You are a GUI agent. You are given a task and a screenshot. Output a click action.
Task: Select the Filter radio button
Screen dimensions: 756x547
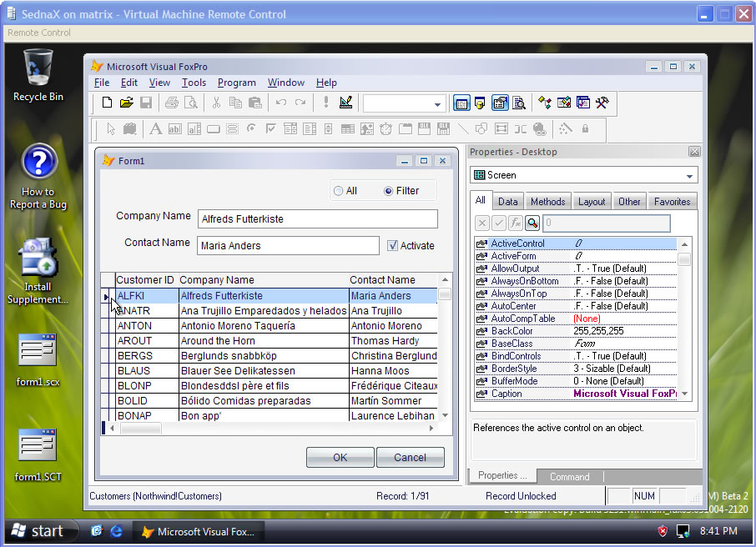click(x=401, y=191)
